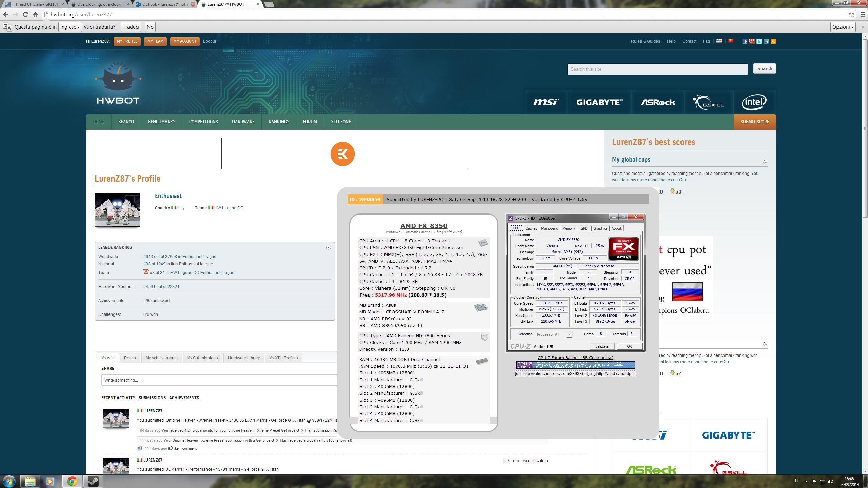Switch to the My Achievements tab
The image size is (868, 488).
pyautogui.click(x=161, y=358)
